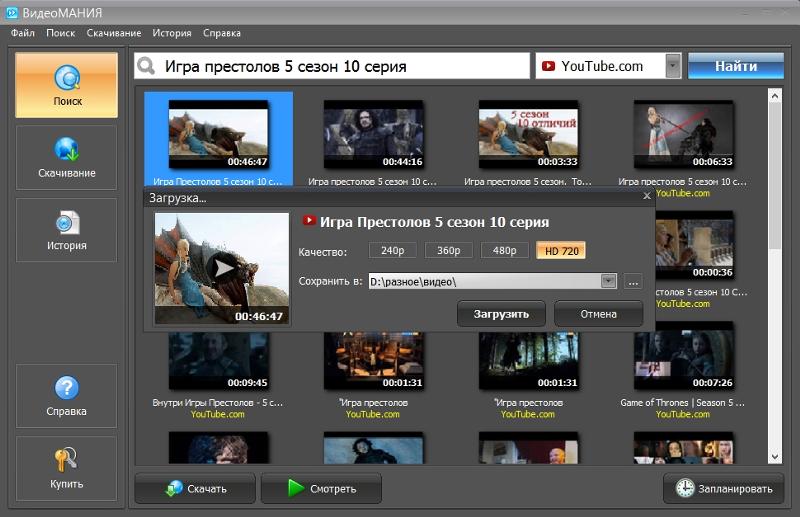
Task: Click the ВидеоМАНИЯ app icon in the title bar
Action: pos(12,13)
